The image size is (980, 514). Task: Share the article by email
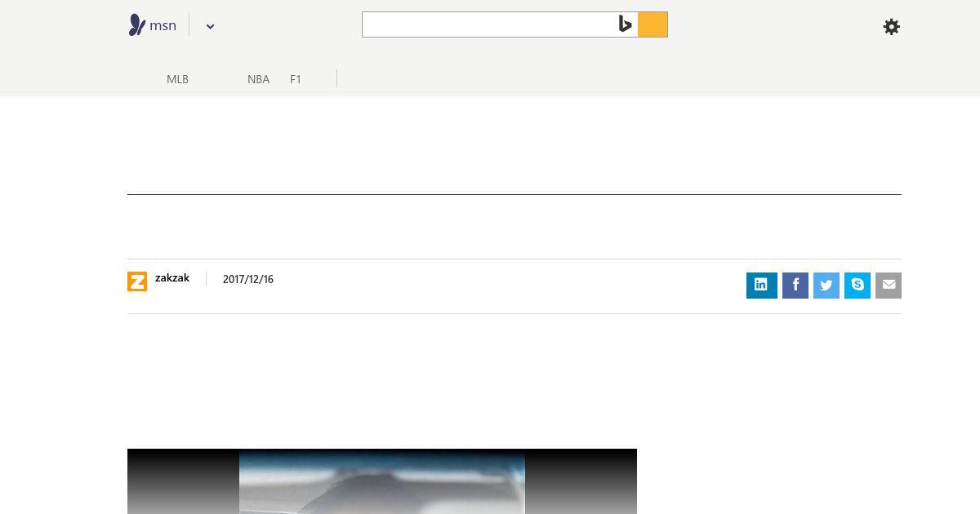(x=889, y=286)
